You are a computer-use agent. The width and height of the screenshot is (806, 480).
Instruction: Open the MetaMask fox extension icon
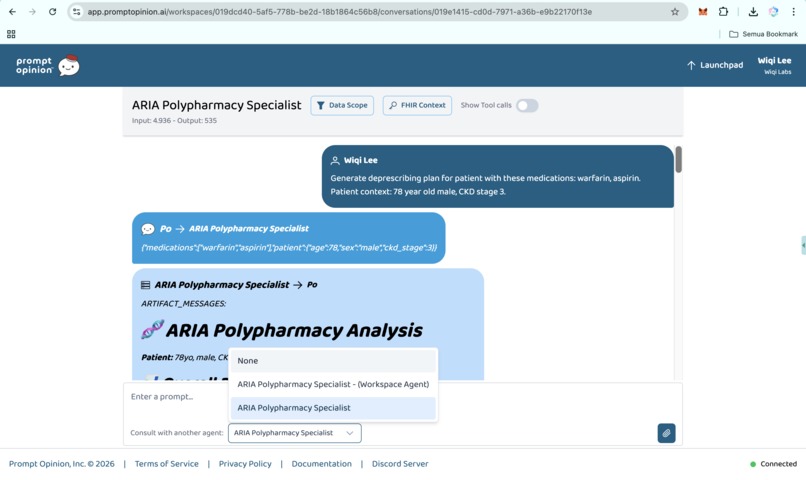(x=703, y=12)
